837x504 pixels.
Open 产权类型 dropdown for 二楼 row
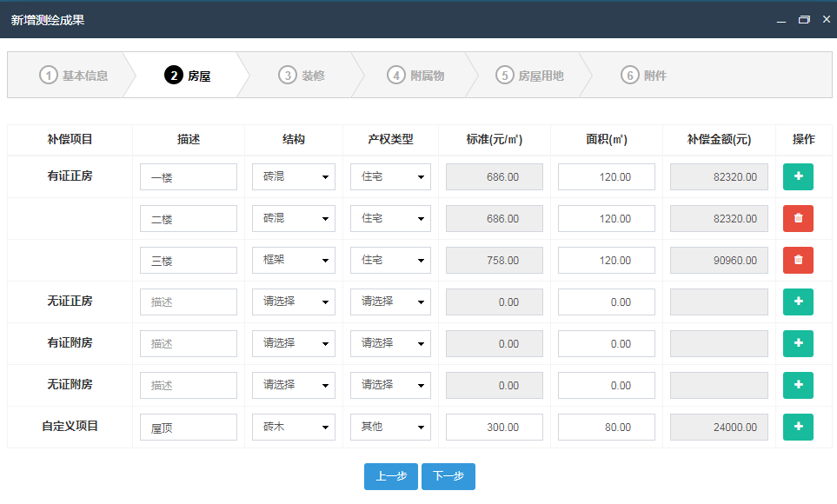390,218
